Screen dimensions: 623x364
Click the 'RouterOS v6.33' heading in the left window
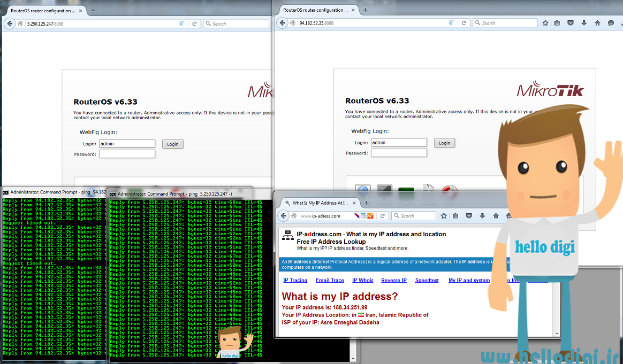[105, 102]
